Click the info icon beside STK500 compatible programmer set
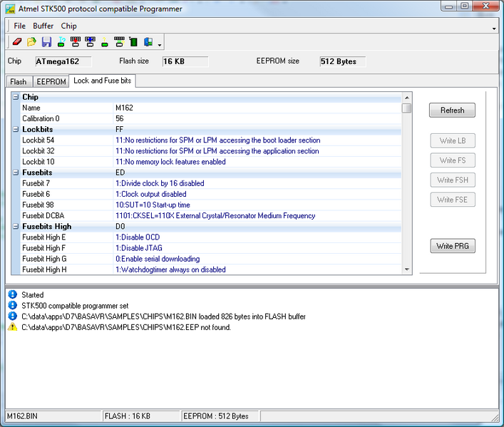The width and height of the screenshot is (504, 427). coord(12,305)
